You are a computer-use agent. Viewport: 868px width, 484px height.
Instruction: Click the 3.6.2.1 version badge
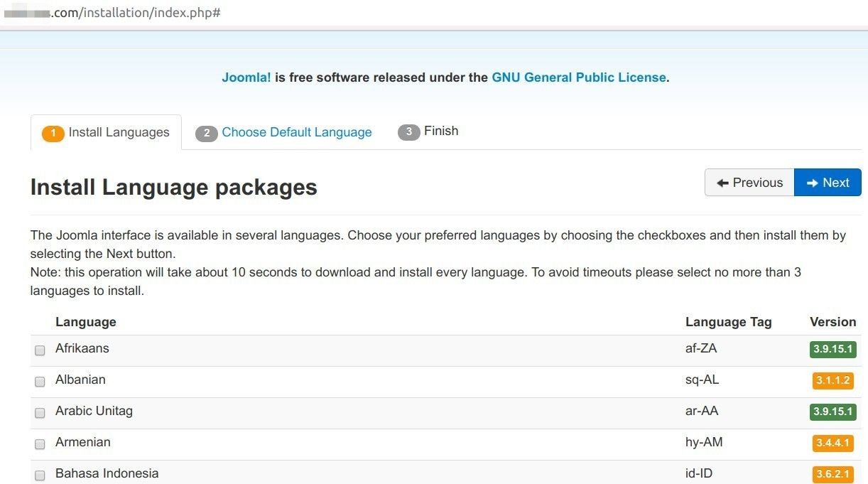click(834, 474)
